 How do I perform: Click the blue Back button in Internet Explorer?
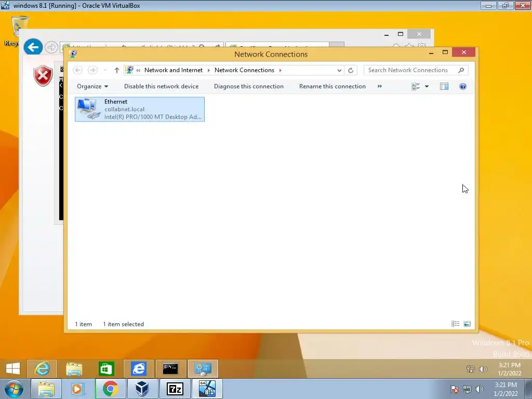point(33,47)
